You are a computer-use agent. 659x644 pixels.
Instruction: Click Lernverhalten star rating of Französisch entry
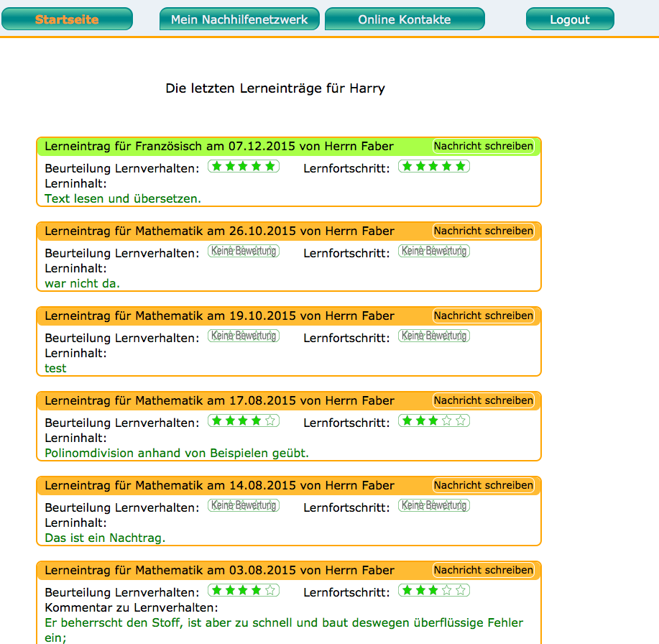coord(244,166)
